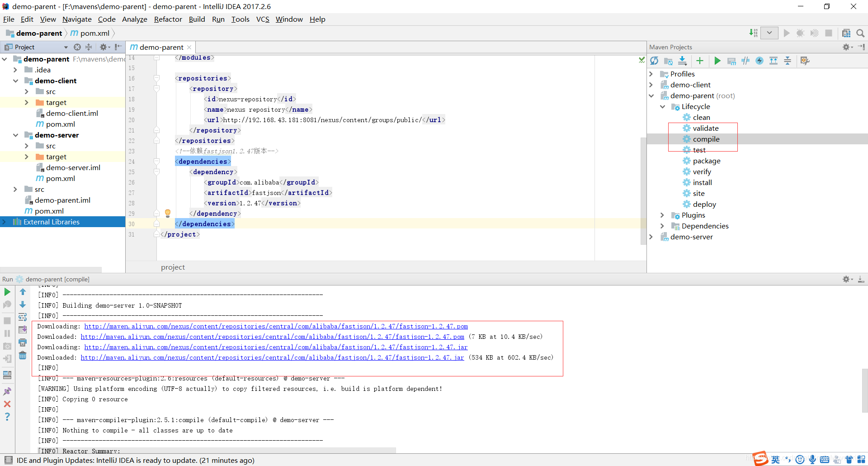Close Run tab with red X
This screenshot has width=868, height=466.
(x=7, y=404)
